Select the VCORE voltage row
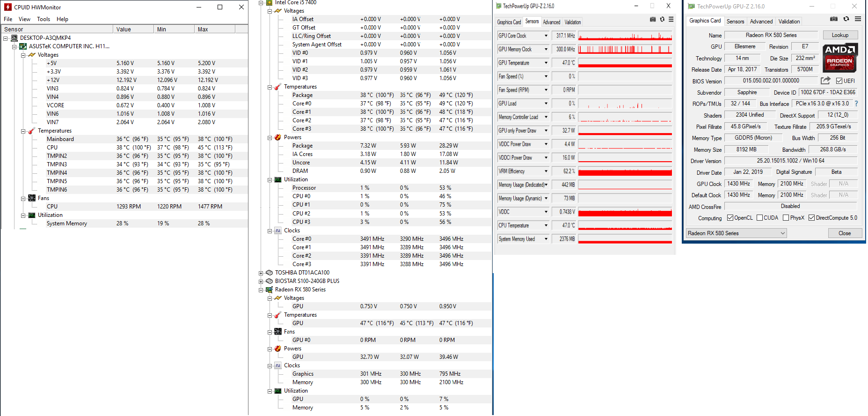Image resolution: width=868 pixels, height=416 pixels. pyautogui.click(x=124, y=105)
